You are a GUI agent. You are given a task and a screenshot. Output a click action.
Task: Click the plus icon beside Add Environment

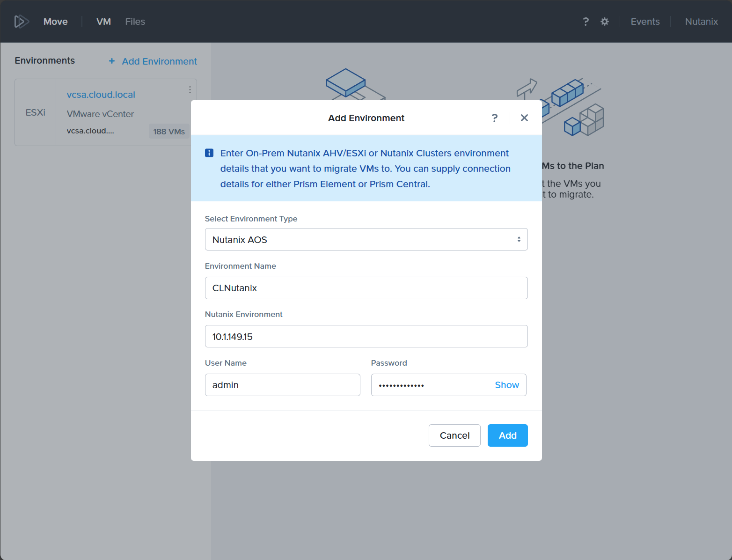click(x=112, y=61)
